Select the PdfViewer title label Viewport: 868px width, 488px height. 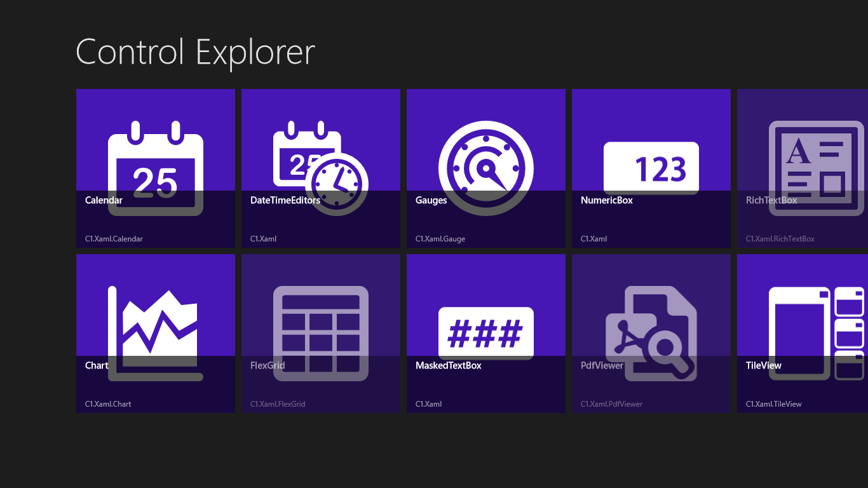click(x=602, y=365)
